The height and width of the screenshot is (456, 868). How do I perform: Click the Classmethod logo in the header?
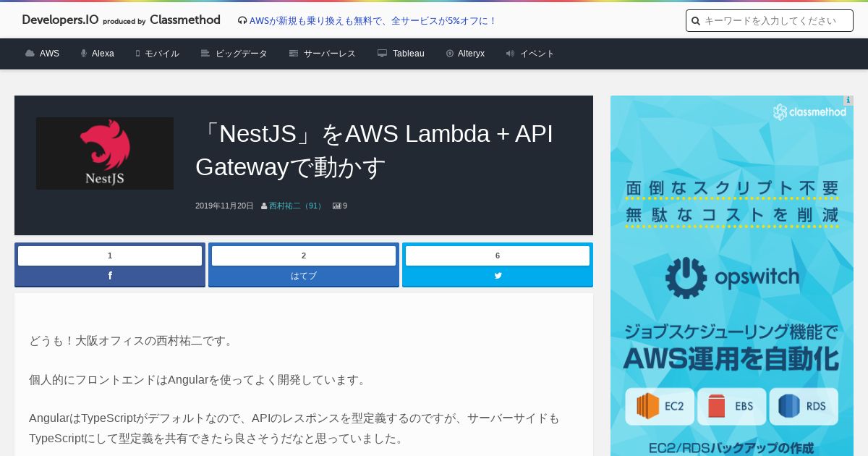[184, 20]
